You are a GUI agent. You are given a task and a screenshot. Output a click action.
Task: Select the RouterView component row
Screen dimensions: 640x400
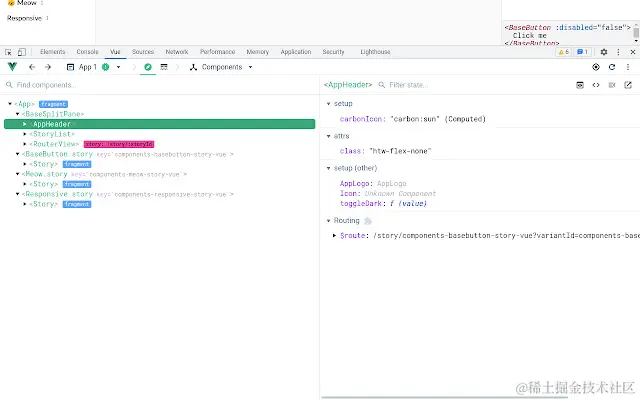click(x=160, y=144)
